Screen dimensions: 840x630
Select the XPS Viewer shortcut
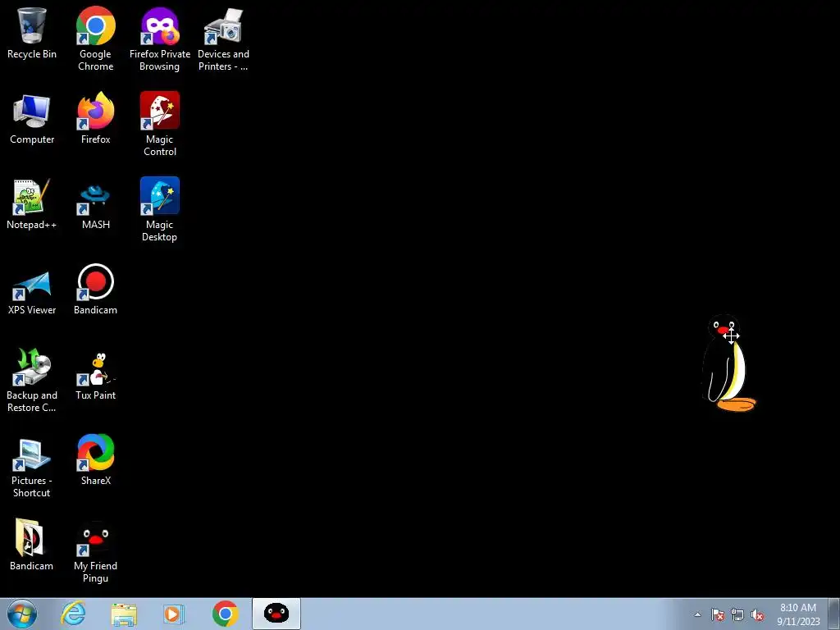[32, 293]
